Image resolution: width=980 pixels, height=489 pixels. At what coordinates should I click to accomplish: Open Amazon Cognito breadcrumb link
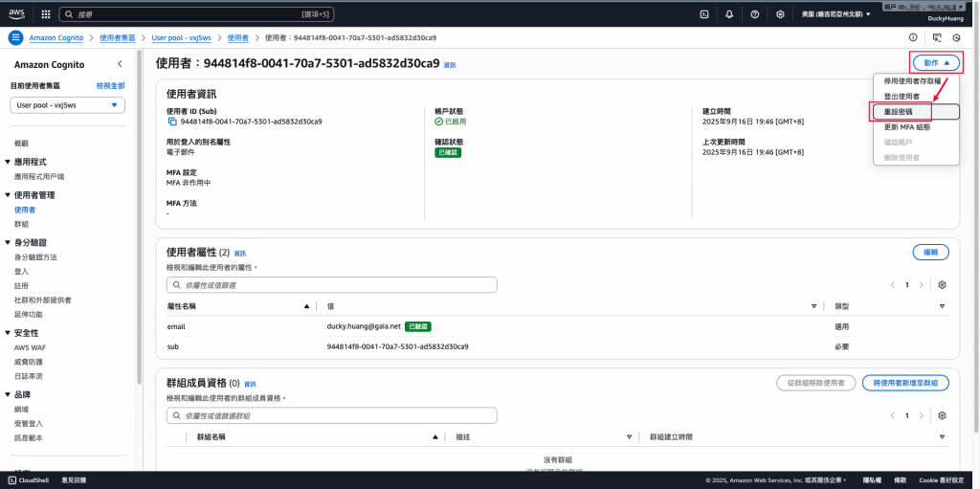[56, 37]
